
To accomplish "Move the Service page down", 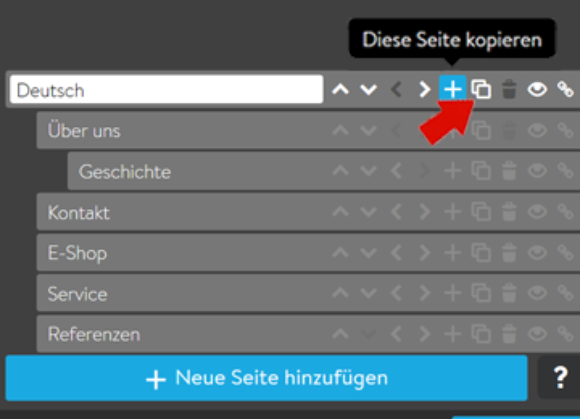I will [x=368, y=293].
